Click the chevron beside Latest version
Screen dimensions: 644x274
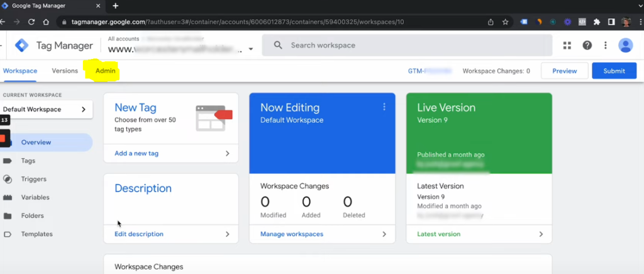(541, 234)
